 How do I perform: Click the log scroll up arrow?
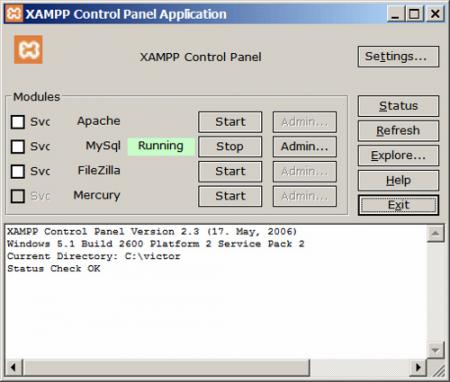point(435,234)
